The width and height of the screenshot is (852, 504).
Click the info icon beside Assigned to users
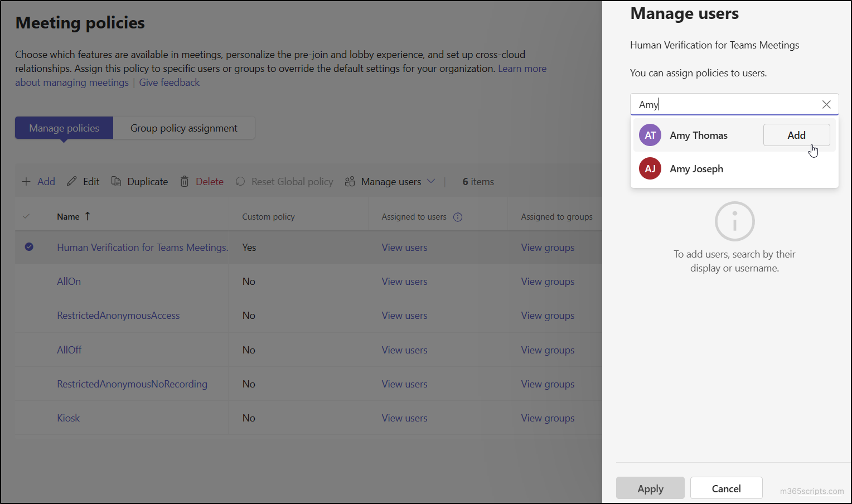(458, 216)
